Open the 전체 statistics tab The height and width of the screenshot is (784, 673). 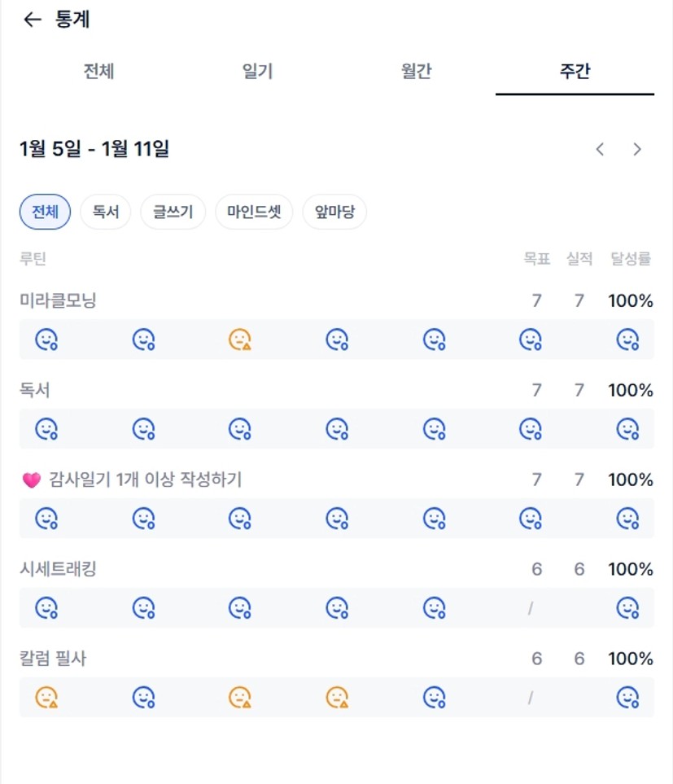pyautogui.click(x=98, y=71)
